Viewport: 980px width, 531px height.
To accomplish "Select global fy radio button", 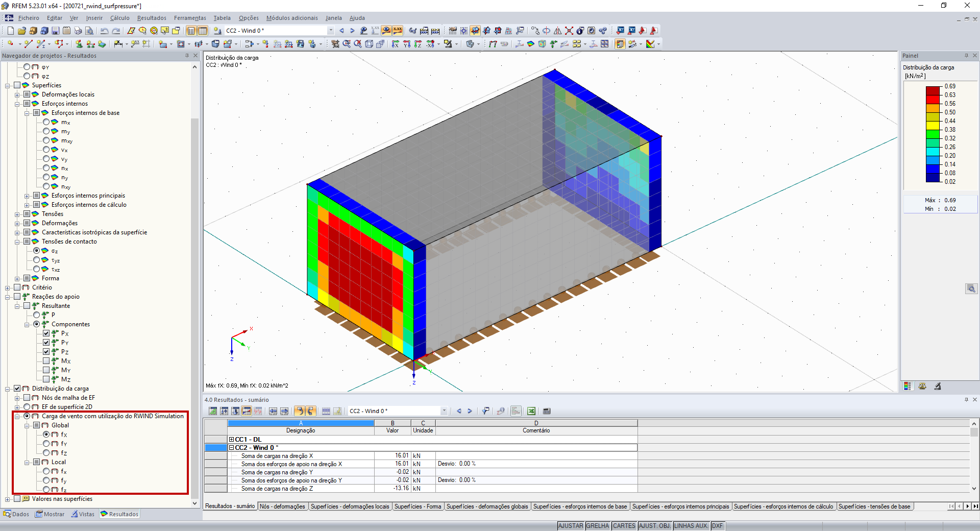I will tap(46, 444).
